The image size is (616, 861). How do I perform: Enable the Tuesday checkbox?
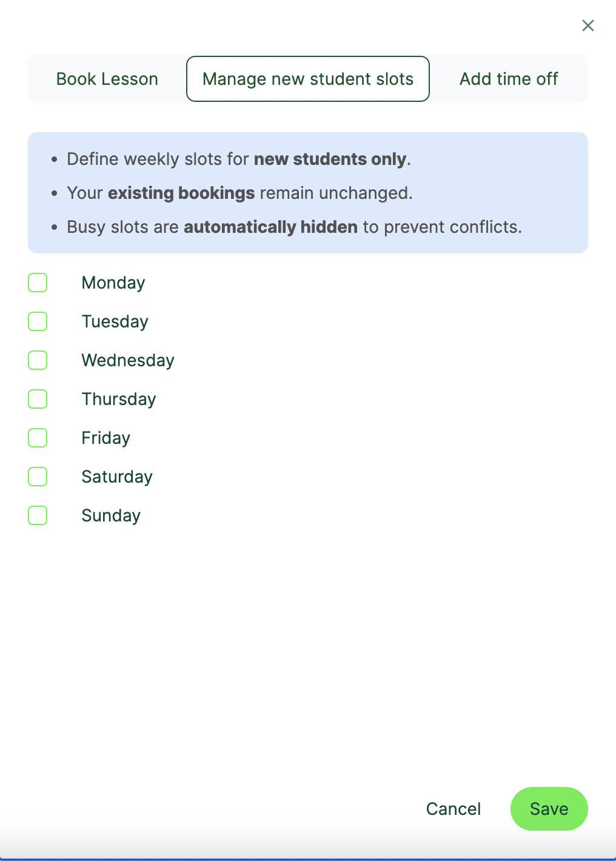coord(37,321)
